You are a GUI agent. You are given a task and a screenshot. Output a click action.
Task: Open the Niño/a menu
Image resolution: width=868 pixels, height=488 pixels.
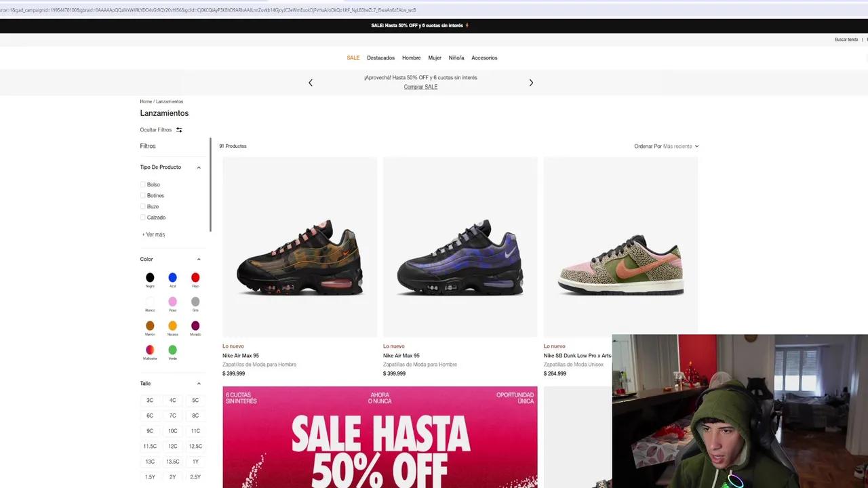456,58
